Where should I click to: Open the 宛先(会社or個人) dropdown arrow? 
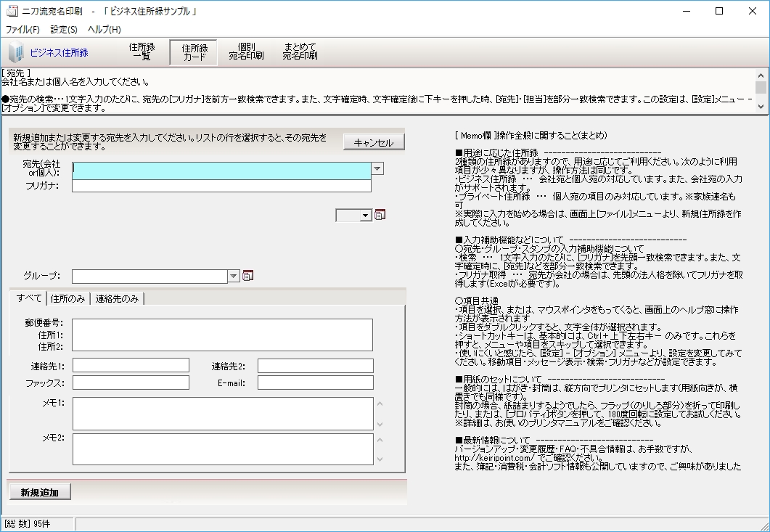[377, 168]
